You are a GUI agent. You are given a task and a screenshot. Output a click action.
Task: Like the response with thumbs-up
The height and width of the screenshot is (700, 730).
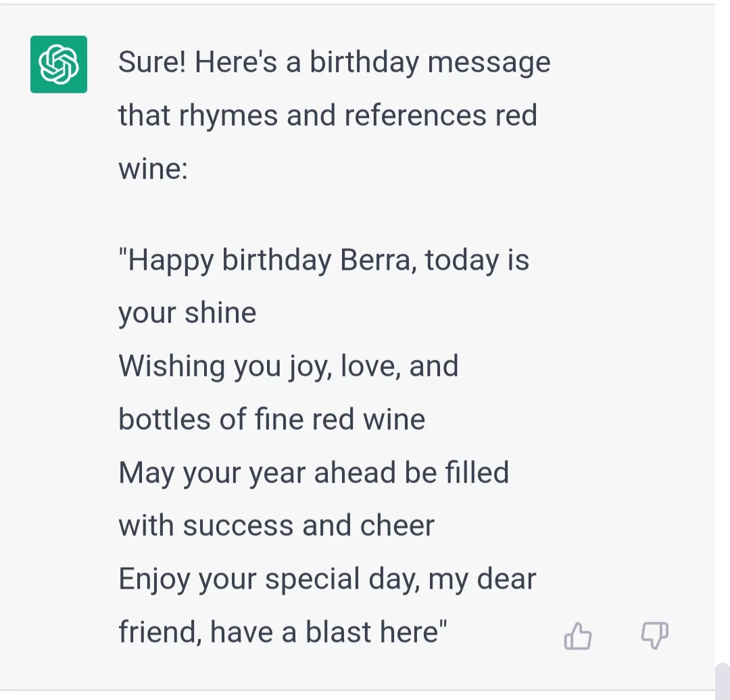578,636
